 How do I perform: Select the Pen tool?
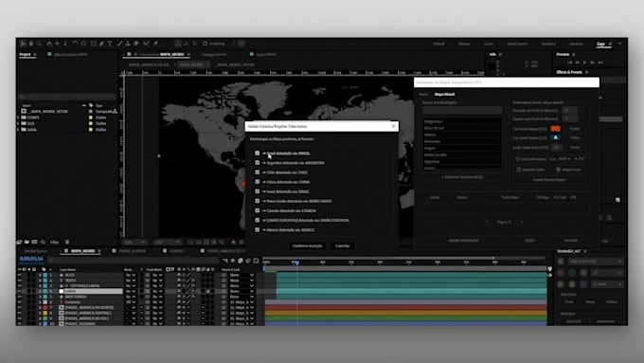[101, 44]
